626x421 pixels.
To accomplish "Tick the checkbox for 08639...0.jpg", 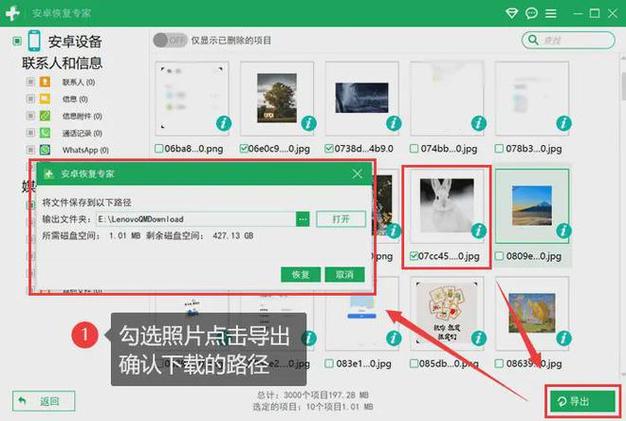I will click(x=499, y=364).
